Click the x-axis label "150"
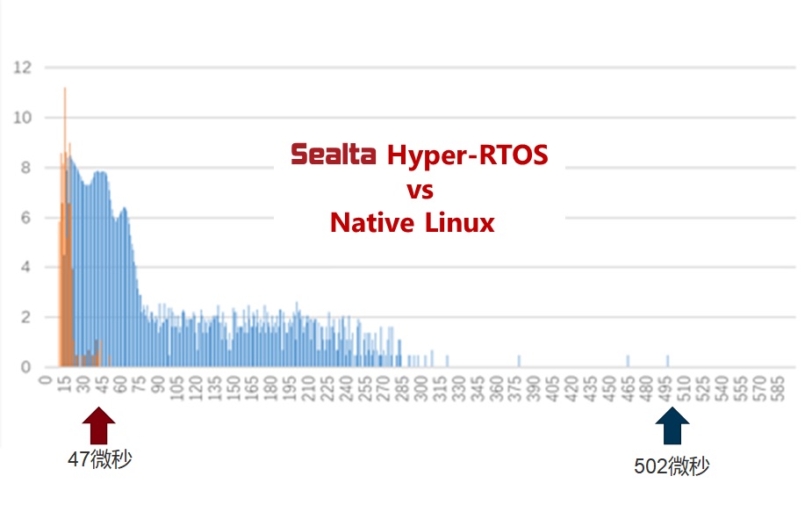Viewport: 812px width, 505px height. pos(234,388)
